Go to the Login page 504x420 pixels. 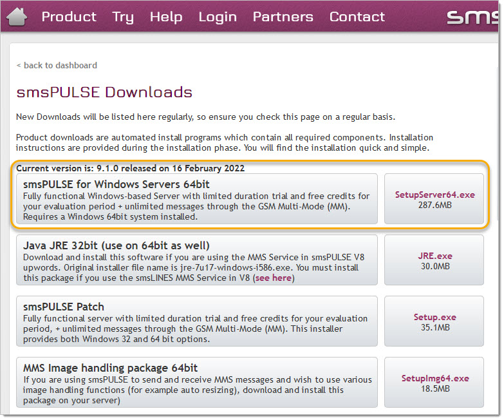tap(218, 17)
